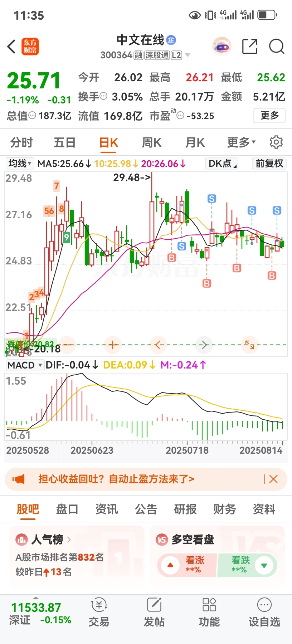This screenshot has height=644, width=292.
Task: Open the 前复权 adjustment selector
Action: [269, 164]
